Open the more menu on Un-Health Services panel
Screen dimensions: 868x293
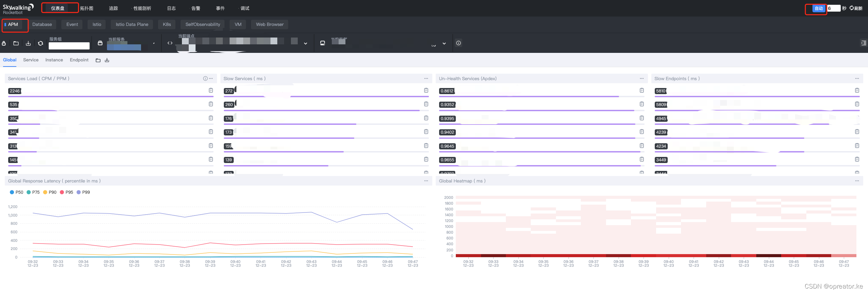point(642,78)
